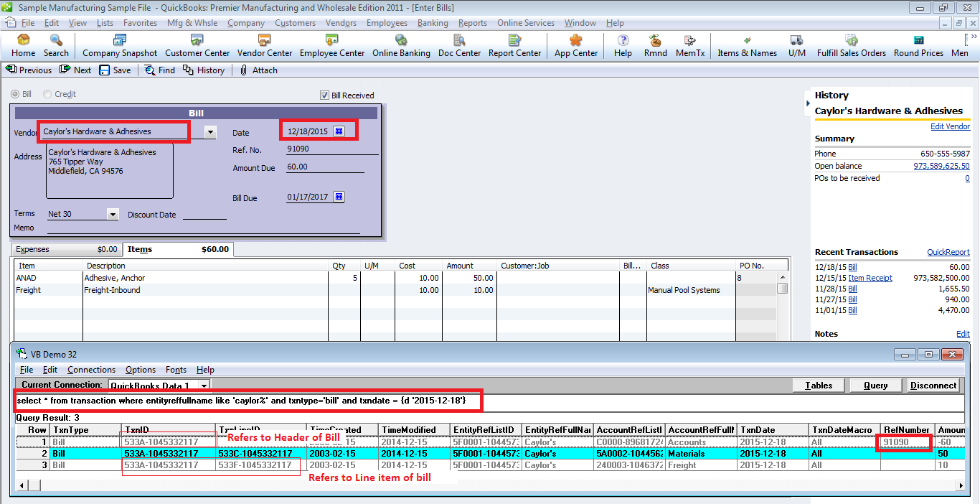Open the Reports menu

coord(473,23)
